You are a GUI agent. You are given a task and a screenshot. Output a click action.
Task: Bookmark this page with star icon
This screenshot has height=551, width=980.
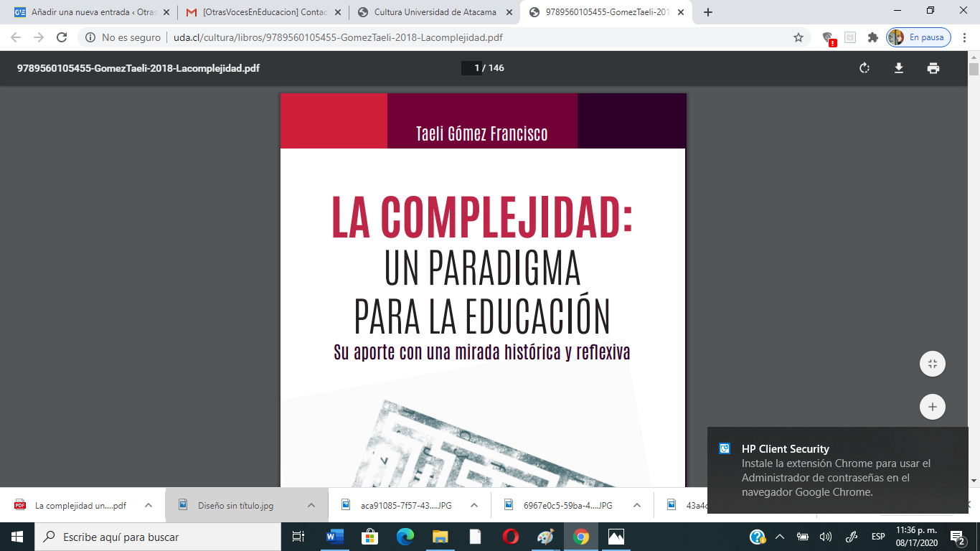pyautogui.click(x=798, y=37)
